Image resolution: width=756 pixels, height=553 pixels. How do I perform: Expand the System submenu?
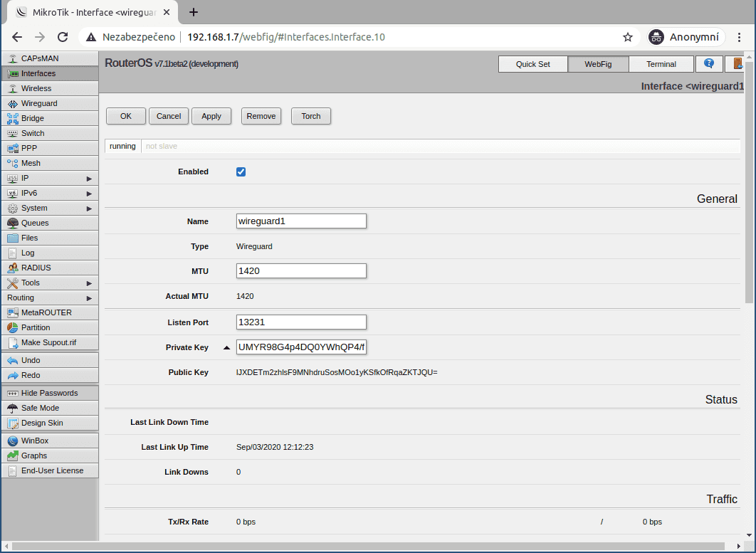pos(89,209)
